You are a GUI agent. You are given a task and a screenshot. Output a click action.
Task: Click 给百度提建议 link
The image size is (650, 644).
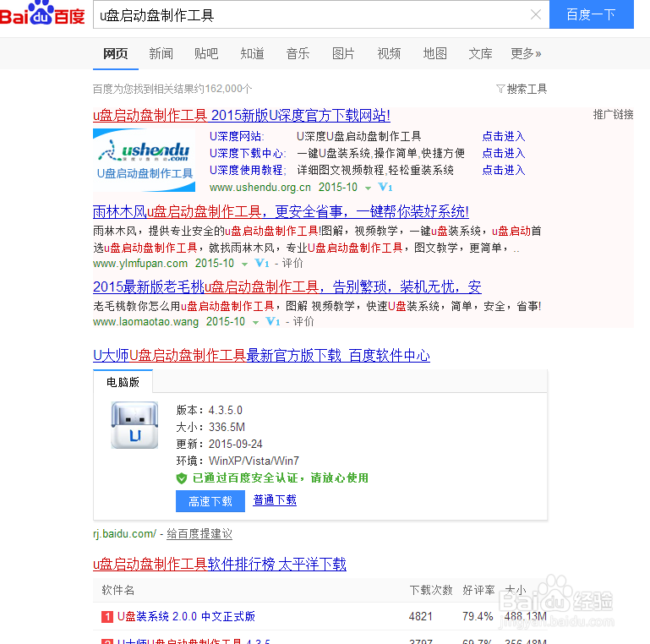tap(199, 534)
